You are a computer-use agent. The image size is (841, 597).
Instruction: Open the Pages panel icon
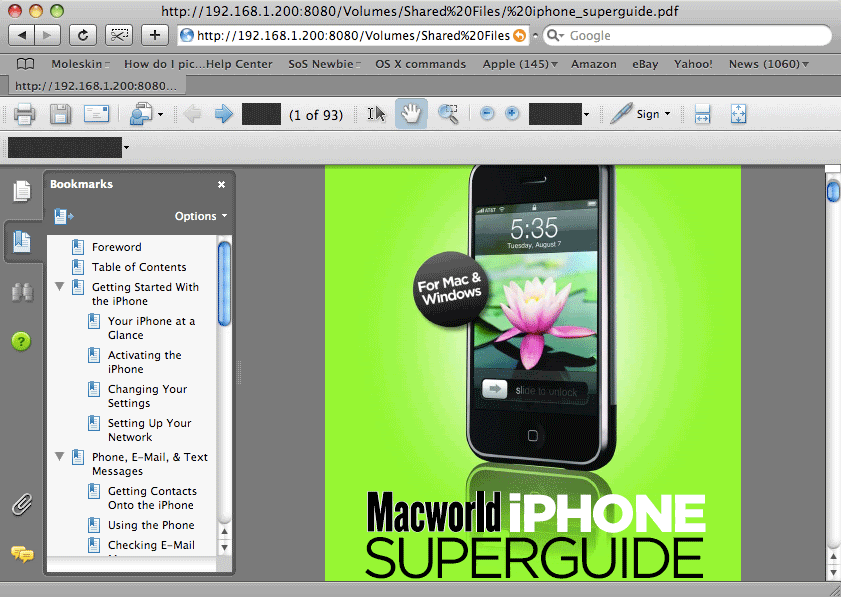click(x=22, y=191)
